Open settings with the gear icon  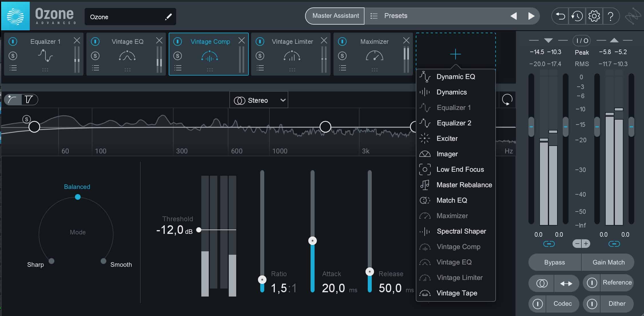tap(594, 16)
